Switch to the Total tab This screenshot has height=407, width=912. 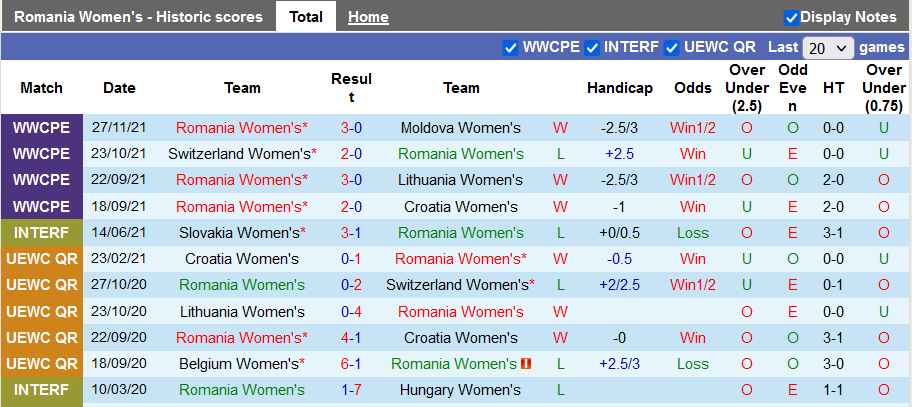306,17
